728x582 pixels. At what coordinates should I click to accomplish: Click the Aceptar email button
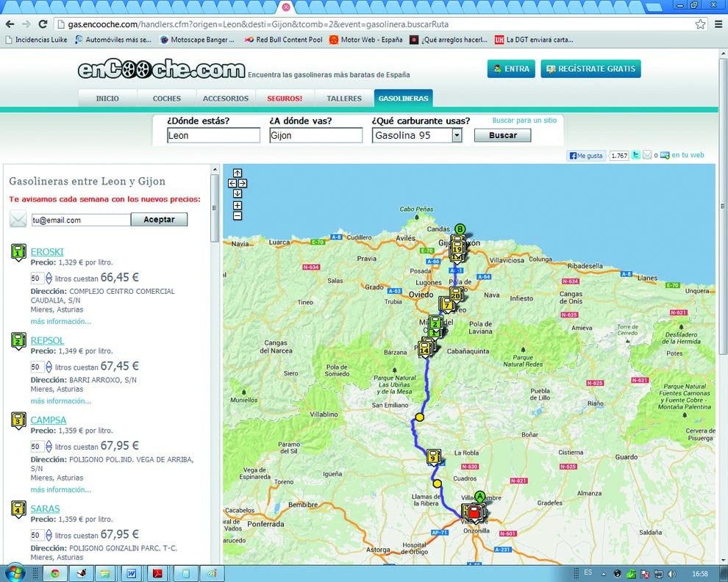[159, 220]
